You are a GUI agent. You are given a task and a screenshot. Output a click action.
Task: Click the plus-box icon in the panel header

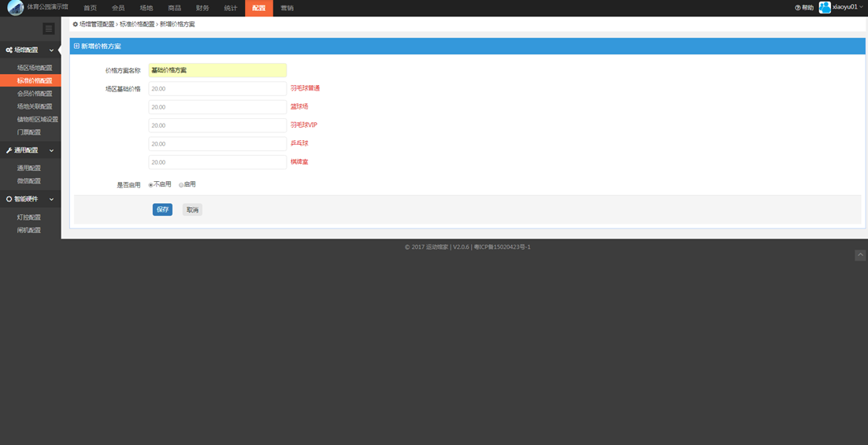click(x=76, y=46)
